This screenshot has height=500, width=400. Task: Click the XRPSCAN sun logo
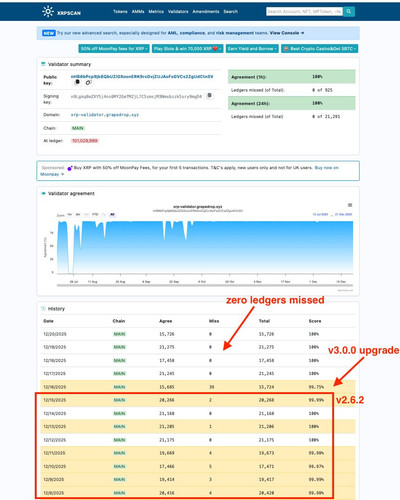tap(48, 11)
